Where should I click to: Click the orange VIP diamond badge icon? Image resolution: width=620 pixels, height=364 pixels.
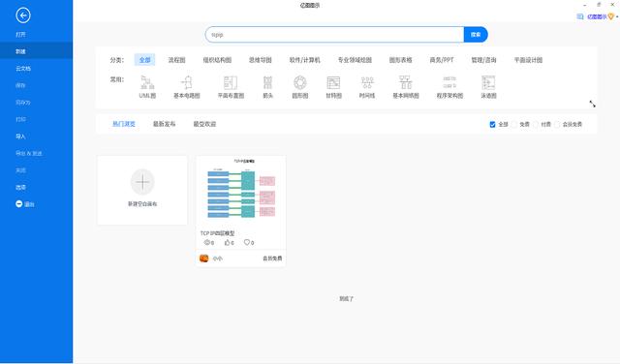[x=611, y=16]
